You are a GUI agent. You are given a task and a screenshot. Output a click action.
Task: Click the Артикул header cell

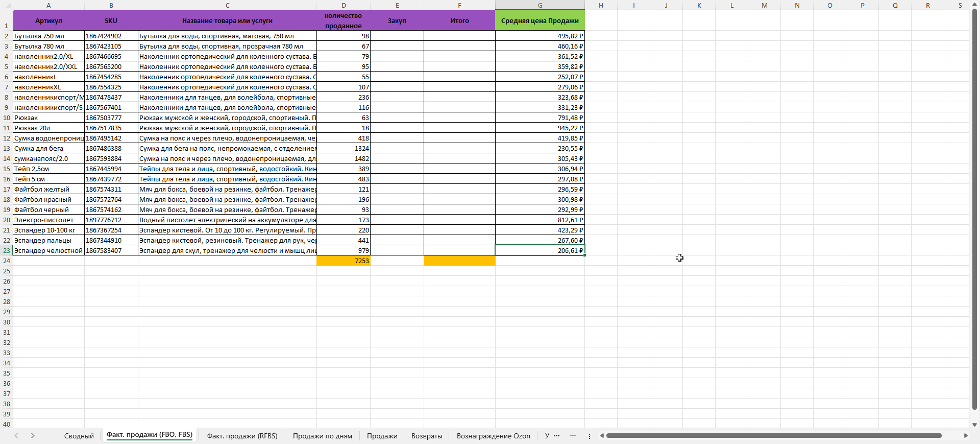48,21
